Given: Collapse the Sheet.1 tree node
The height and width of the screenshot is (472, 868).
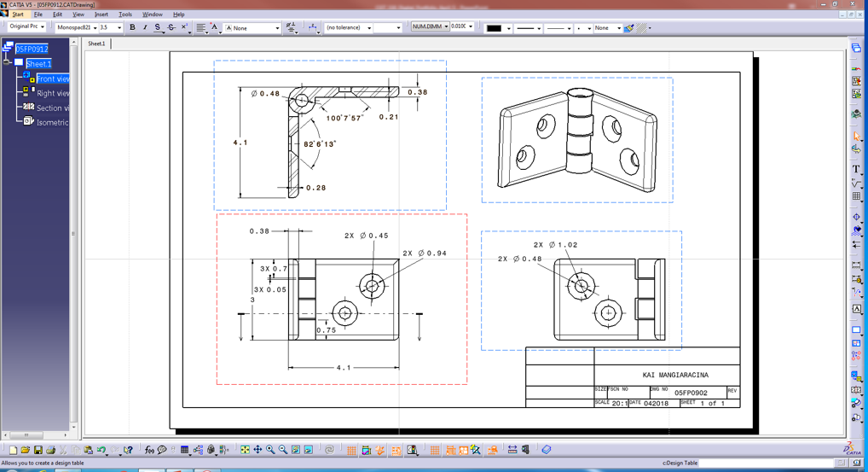Looking at the screenshot, I should (x=7, y=63).
